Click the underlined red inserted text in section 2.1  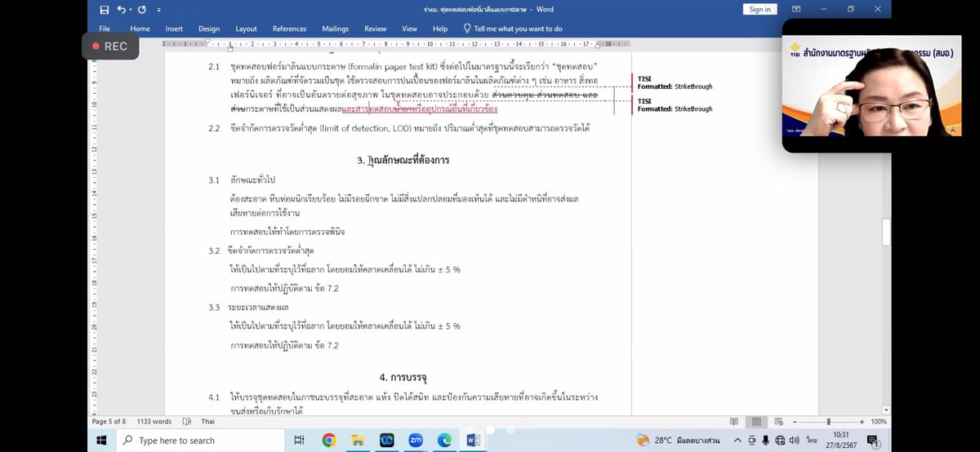(x=420, y=108)
